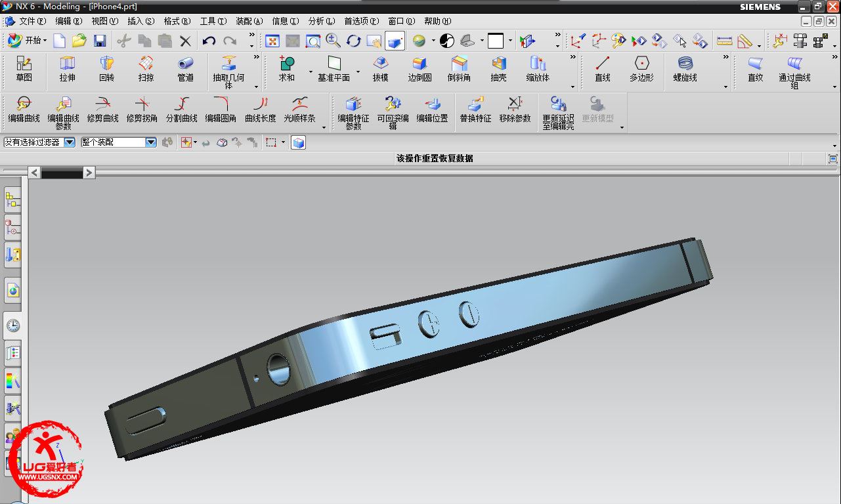The width and height of the screenshot is (841, 504).
Task: Click the white background color swatch
Action: (x=496, y=41)
